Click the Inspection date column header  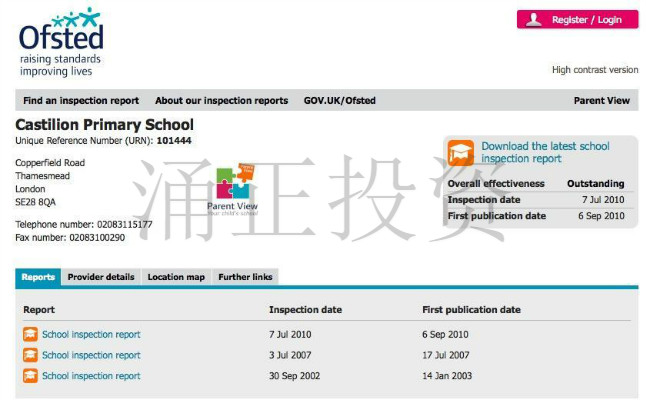tap(305, 310)
